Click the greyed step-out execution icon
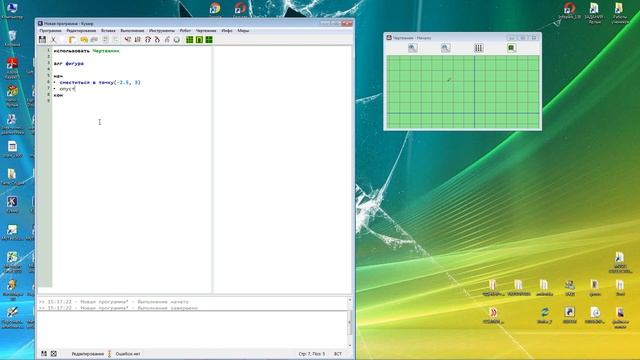This screenshot has height=360, width=640. 167,40
